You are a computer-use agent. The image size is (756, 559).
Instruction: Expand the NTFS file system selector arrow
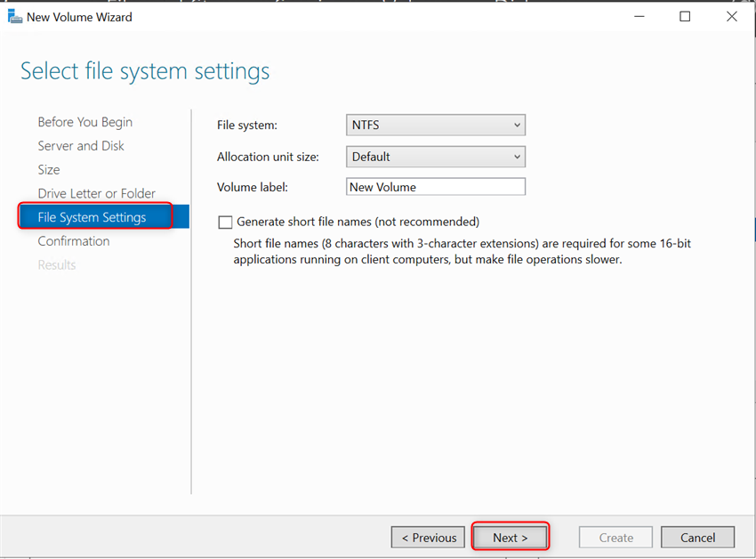516,125
